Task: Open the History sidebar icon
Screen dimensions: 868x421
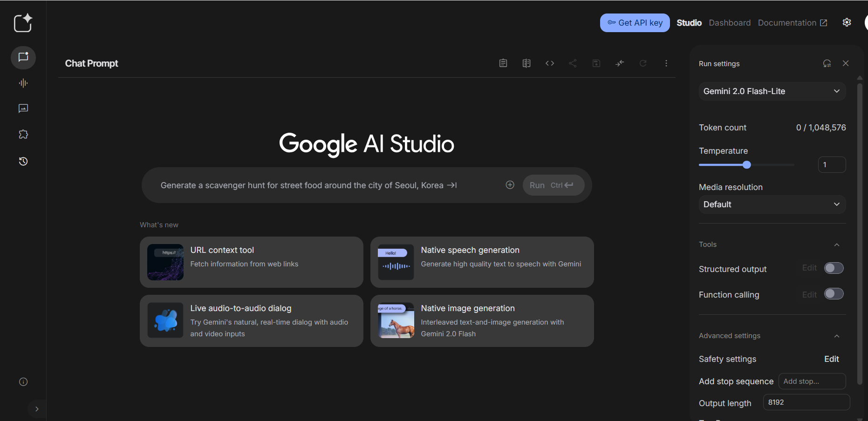Action: tap(23, 162)
